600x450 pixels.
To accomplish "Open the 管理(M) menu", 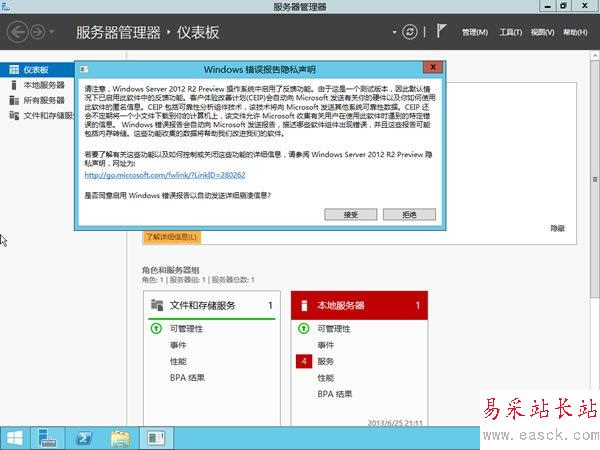I will pyautogui.click(x=474, y=33).
